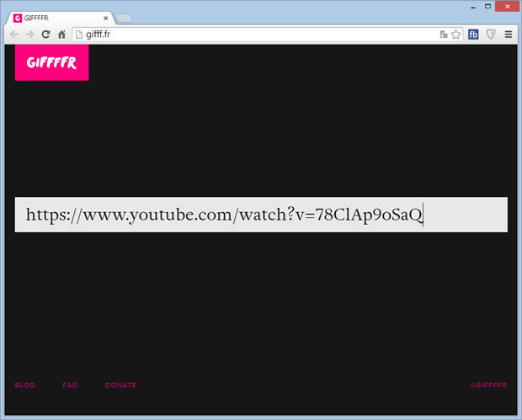The height and width of the screenshot is (420, 522).
Task: Click the browser back arrow
Action: tap(13, 35)
